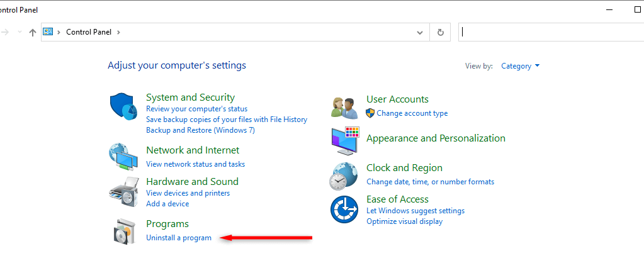Screen dimensions: 644x273
Task: Click the Hardware and Sound printer icon
Action: pos(123,191)
